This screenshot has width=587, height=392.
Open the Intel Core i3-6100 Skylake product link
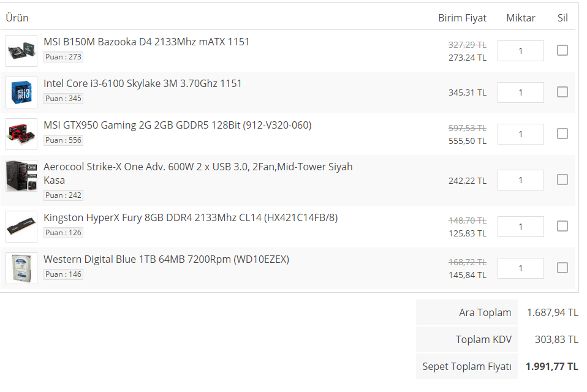pyautogui.click(x=143, y=83)
